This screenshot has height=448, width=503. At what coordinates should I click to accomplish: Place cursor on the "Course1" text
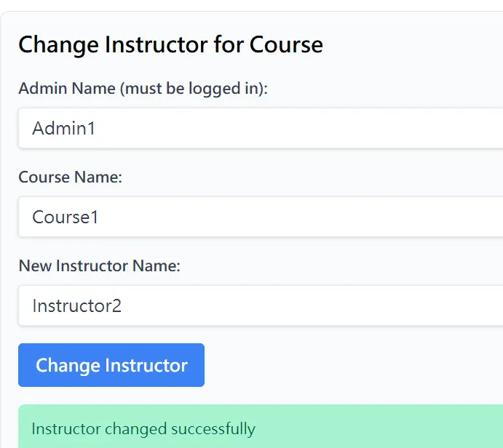66,217
